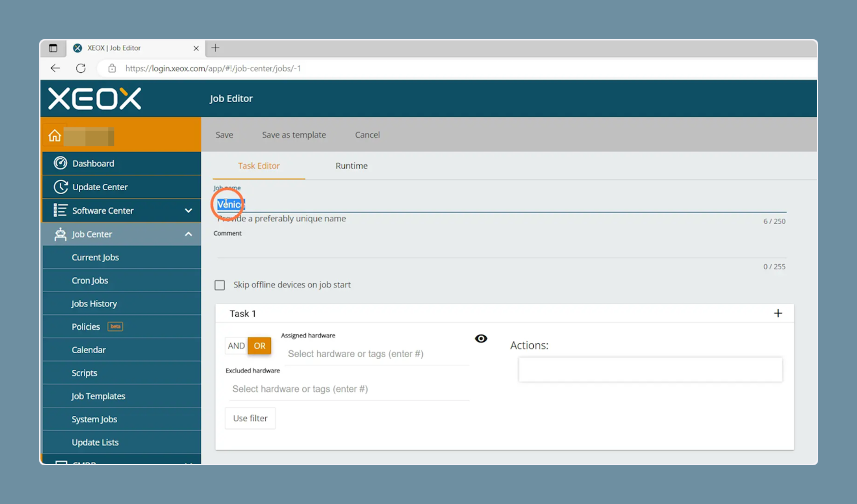Screen dimensions: 857x504
Task: Click the Comment input field
Action: tap(502, 249)
